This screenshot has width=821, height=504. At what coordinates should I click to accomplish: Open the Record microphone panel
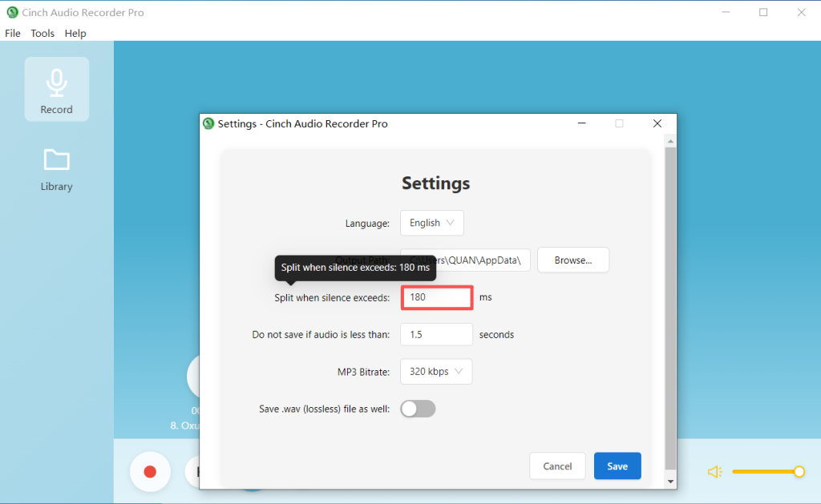coord(56,89)
